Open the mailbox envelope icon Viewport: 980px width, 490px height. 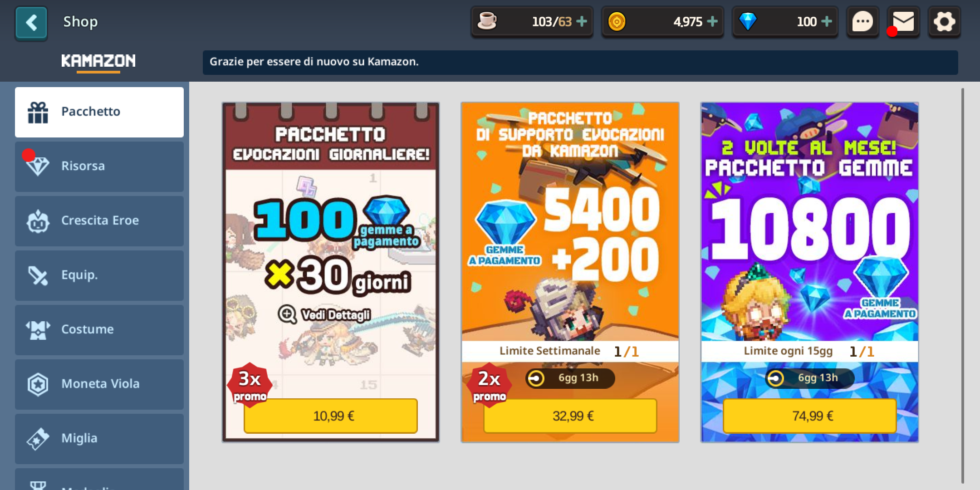(x=903, y=22)
